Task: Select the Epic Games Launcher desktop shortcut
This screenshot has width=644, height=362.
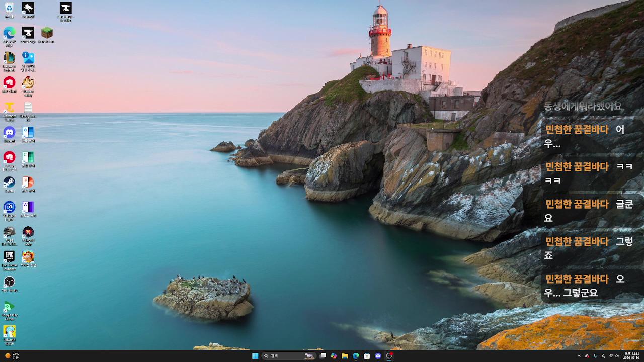Action: pyautogui.click(x=9, y=260)
